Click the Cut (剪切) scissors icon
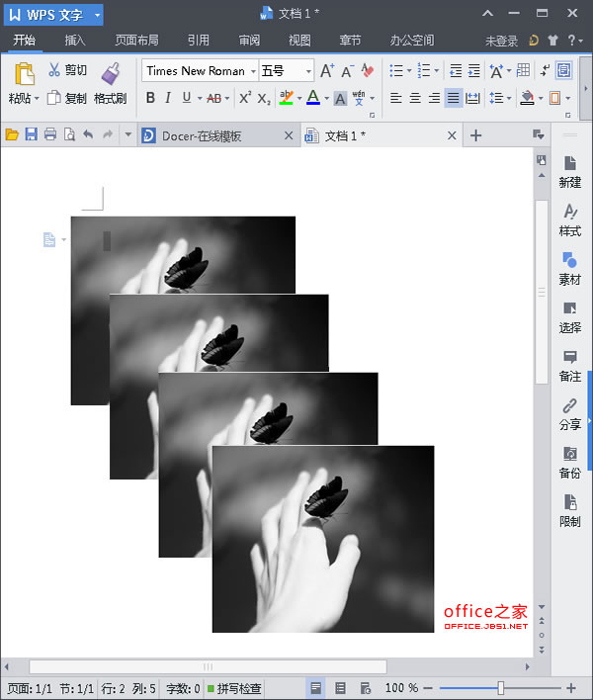 click(54, 70)
